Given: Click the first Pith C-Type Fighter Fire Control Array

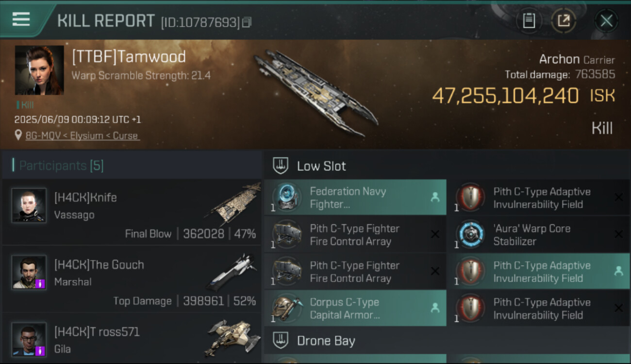Looking at the screenshot, I should (x=355, y=234).
